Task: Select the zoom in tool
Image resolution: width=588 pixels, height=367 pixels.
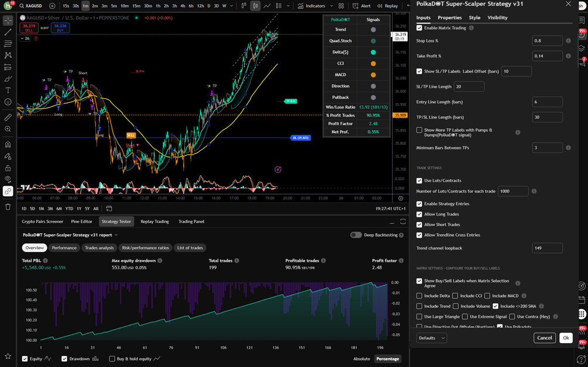Action: [x=8, y=129]
